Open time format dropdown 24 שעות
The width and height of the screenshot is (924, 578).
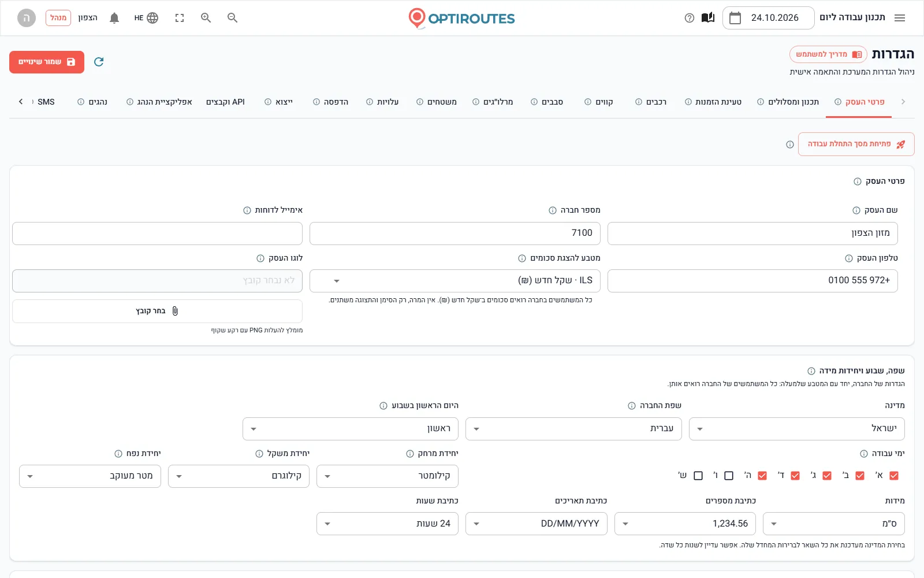(x=388, y=524)
